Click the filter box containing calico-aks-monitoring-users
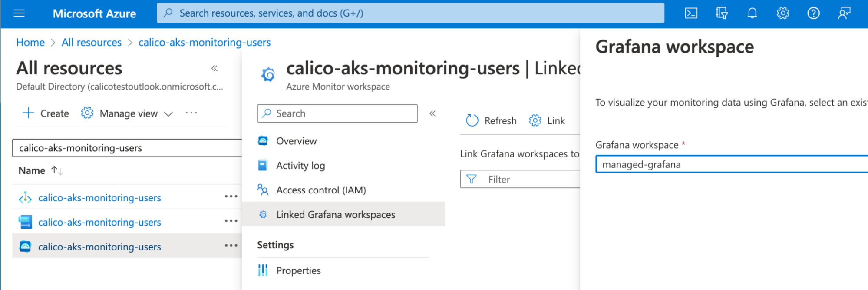The width and height of the screenshot is (868, 290). tap(127, 148)
